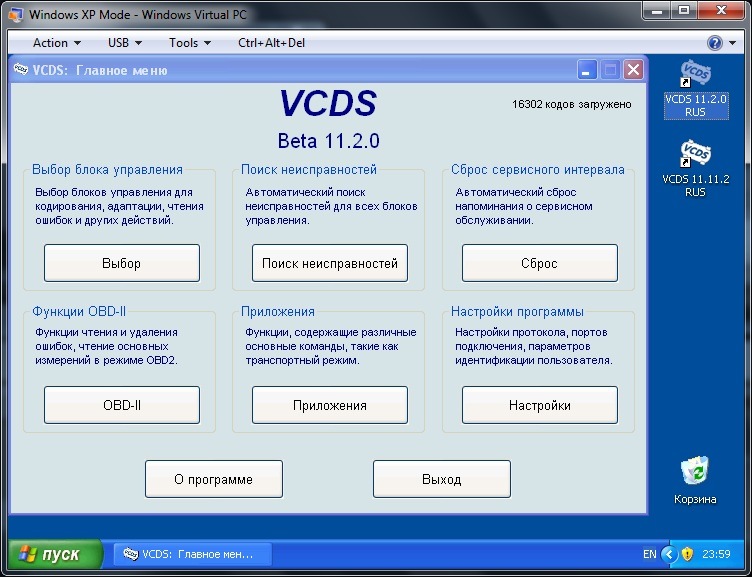Send Ctrl+Alt+Del to the virtual machine
Viewport: 752px width, 577px height.
pyautogui.click(x=271, y=43)
